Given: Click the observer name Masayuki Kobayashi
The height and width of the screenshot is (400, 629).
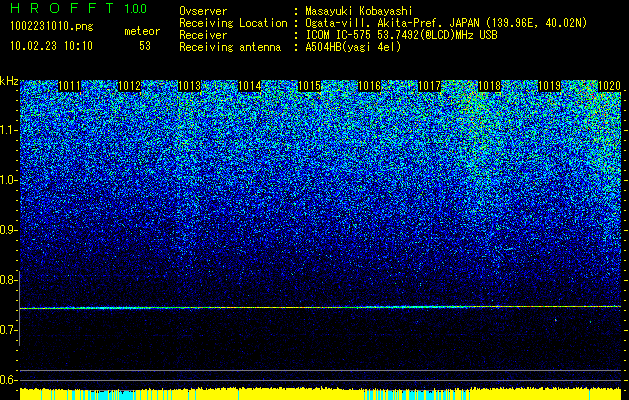Looking at the screenshot, I should (x=359, y=11).
